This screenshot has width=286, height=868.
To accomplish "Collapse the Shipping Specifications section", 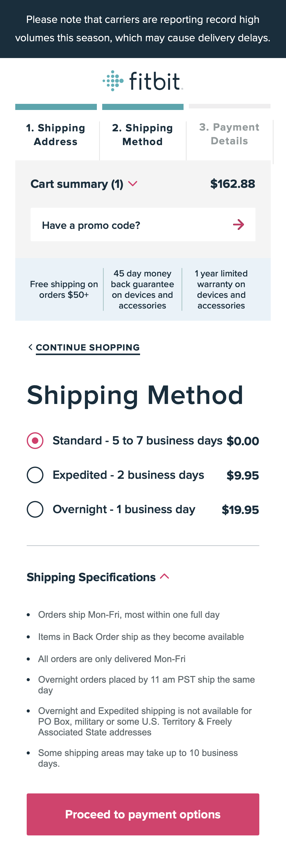I will click(164, 577).
